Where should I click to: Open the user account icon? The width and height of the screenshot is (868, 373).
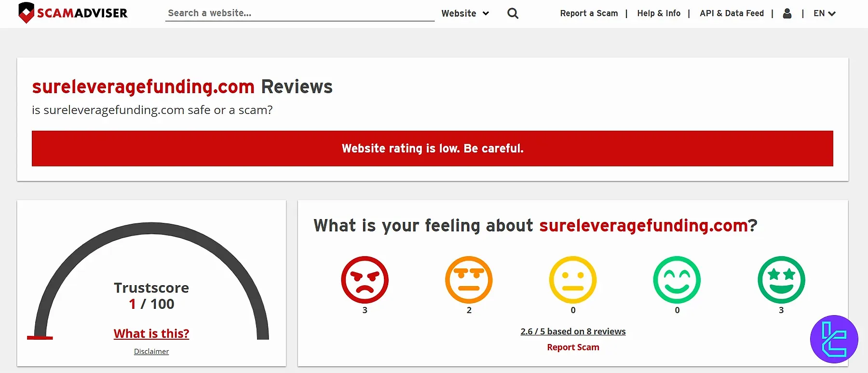(x=787, y=14)
